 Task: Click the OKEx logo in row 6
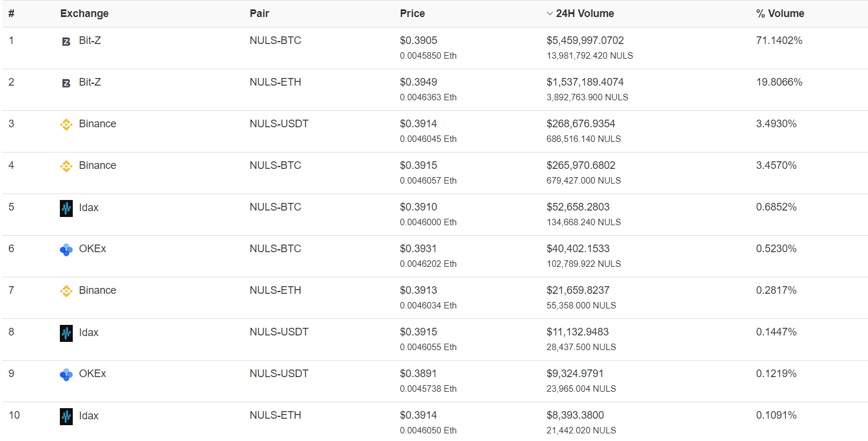point(66,250)
